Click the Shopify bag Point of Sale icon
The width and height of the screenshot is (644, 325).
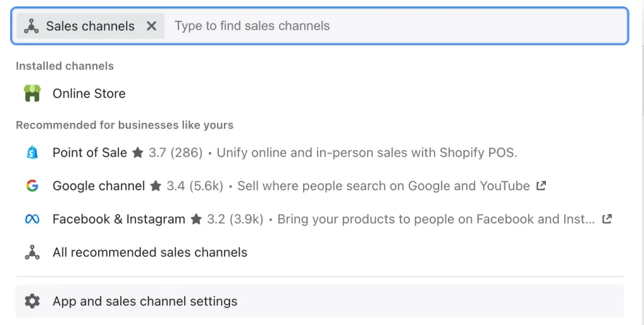32,152
